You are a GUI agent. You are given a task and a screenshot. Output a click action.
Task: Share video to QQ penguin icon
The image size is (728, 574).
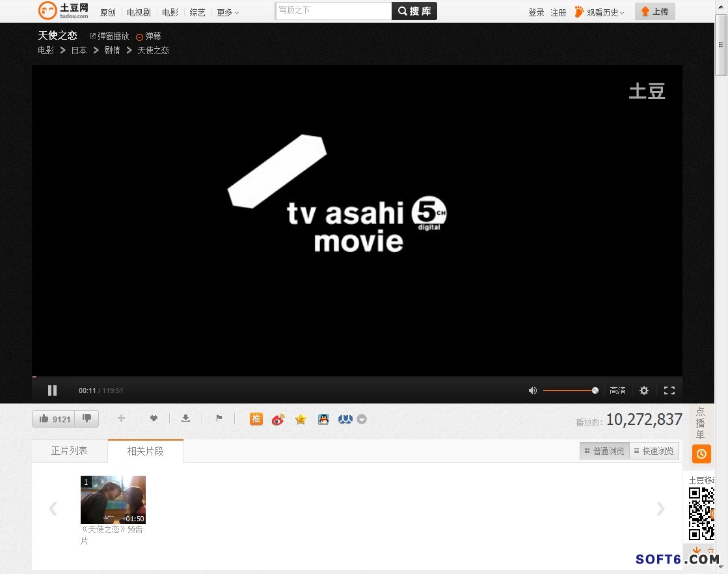(323, 419)
